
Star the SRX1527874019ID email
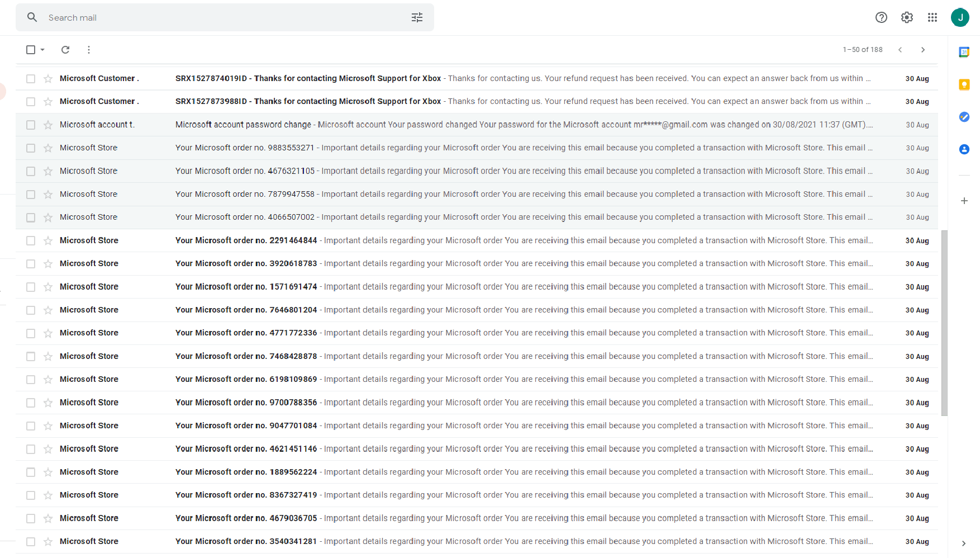click(x=48, y=79)
